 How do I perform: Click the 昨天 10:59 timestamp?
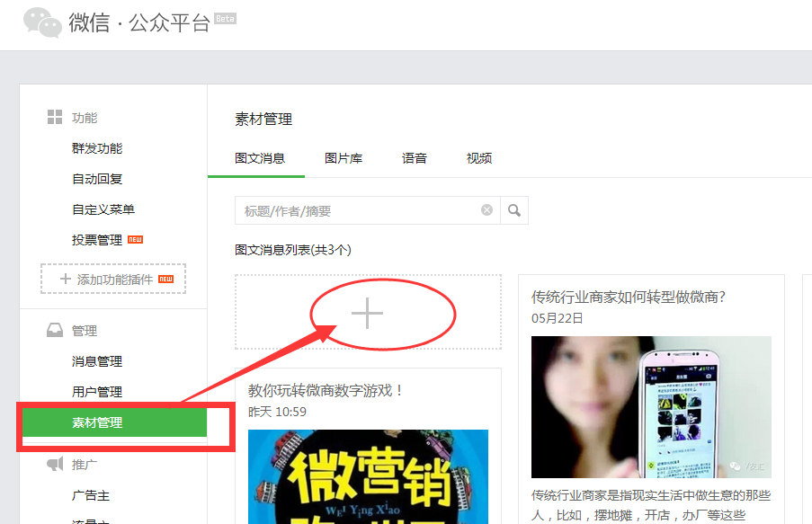point(277,413)
